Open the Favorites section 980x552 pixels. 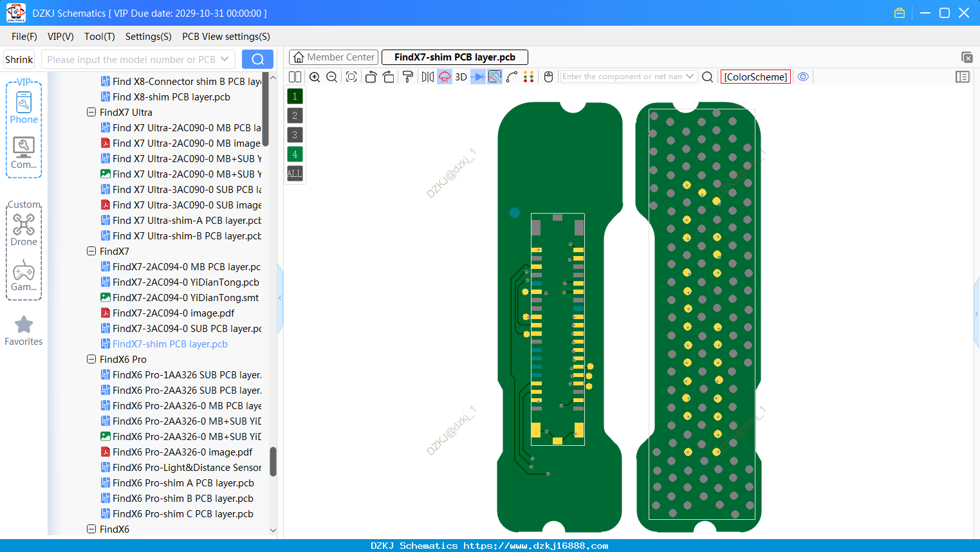24,331
